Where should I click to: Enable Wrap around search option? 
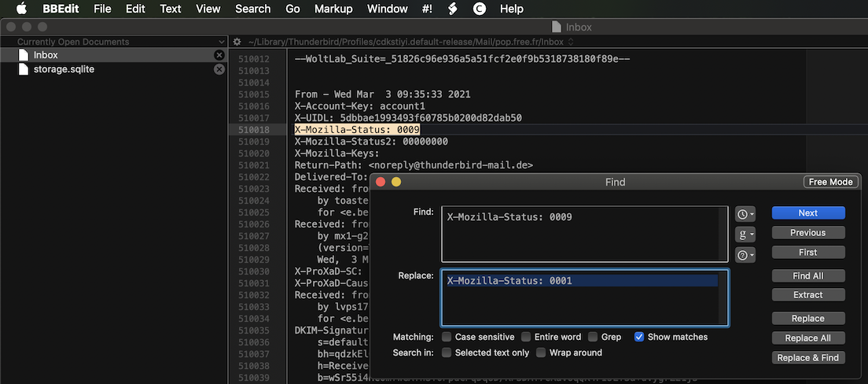541,353
